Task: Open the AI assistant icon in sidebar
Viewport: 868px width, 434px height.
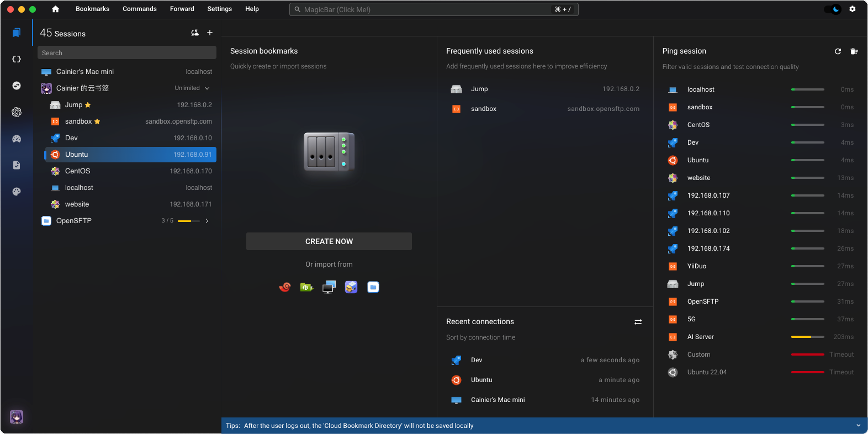Action: tap(17, 112)
